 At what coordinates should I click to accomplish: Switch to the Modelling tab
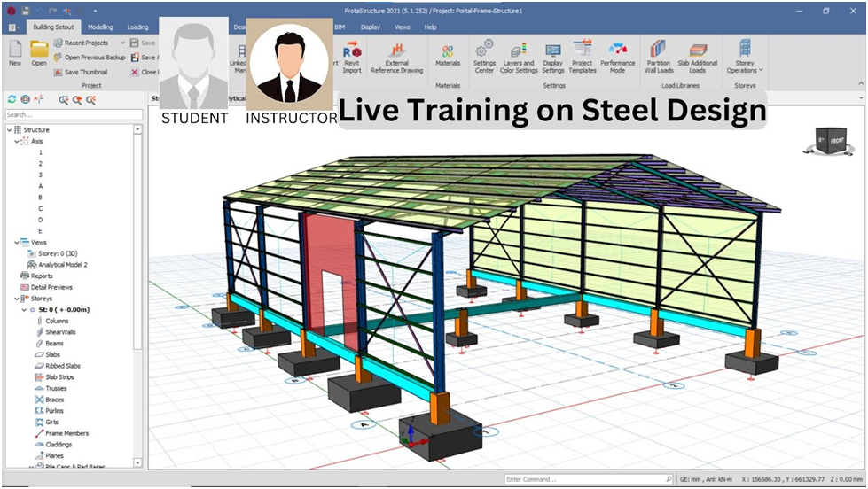pos(100,27)
